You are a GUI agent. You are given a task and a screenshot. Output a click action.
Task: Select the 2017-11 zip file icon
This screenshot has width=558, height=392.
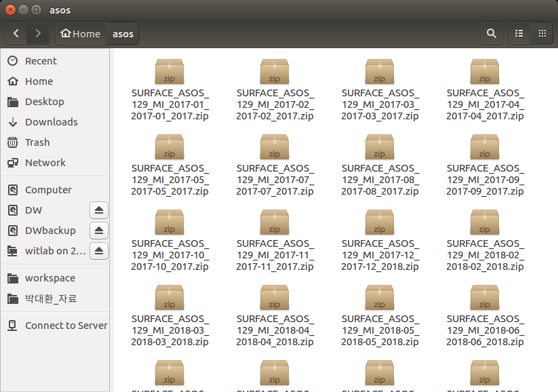[x=275, y=222]
